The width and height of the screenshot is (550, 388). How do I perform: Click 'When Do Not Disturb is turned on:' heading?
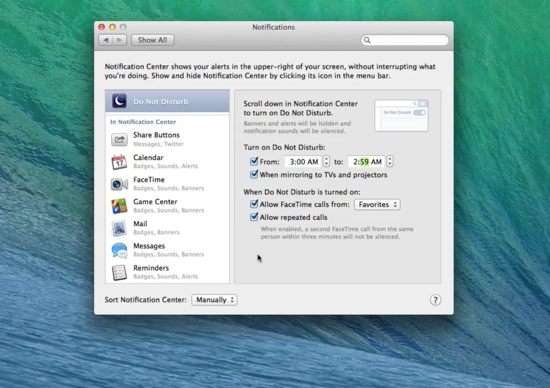click(302, 192)
